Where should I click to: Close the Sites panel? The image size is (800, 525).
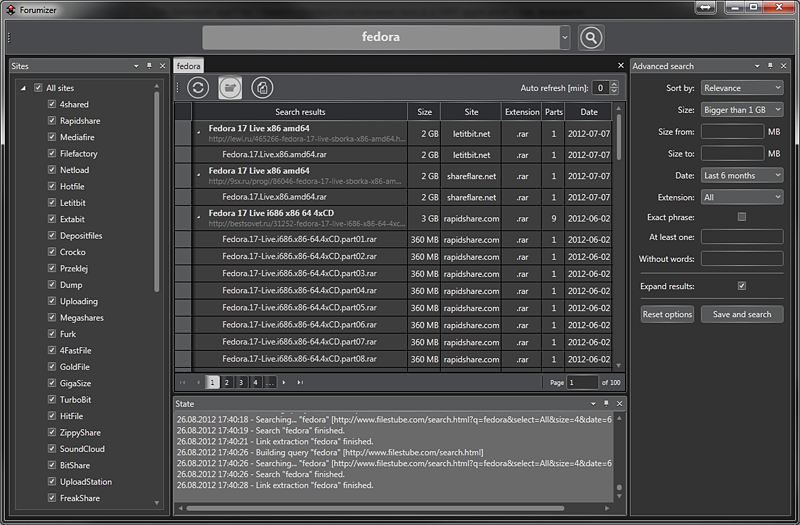coord(162,66)
